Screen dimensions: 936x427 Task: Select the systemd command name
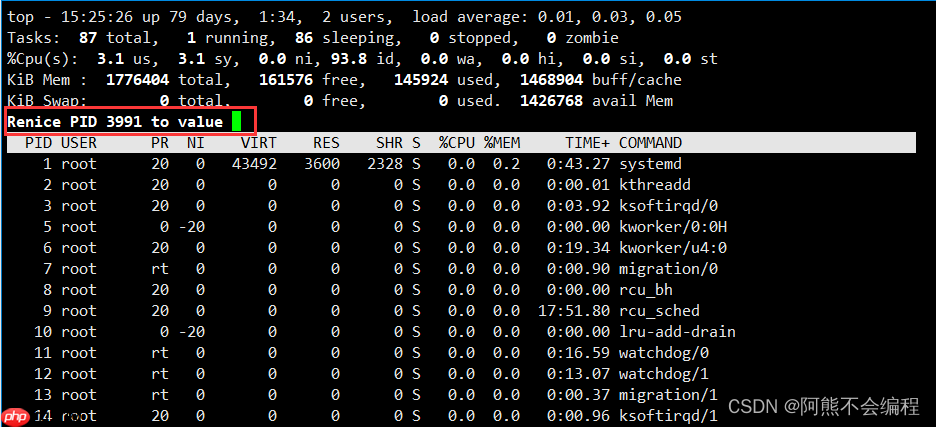click(650, 164)
